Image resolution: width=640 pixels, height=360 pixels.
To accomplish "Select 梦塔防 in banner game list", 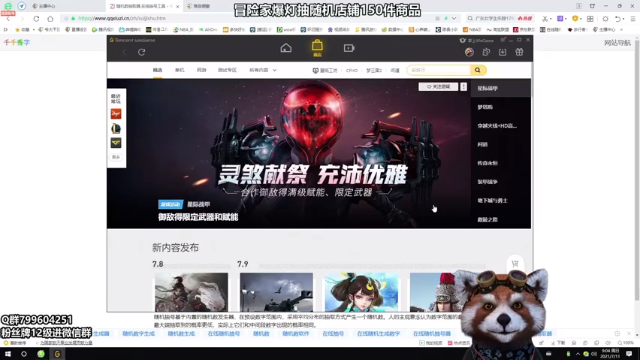I will point(501,107).
